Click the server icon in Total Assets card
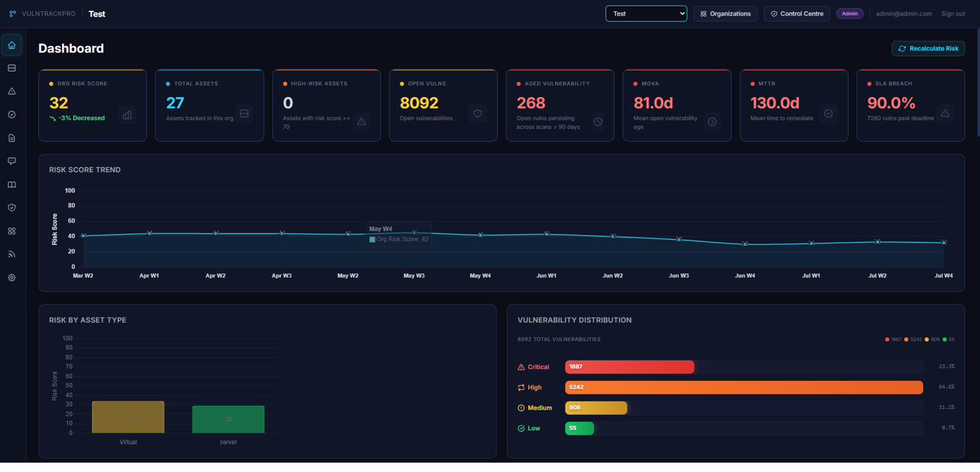 coord(244,114)
